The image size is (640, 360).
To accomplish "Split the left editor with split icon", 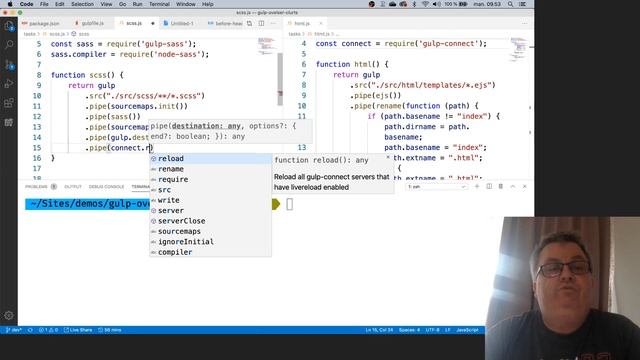I will [261, 23].
